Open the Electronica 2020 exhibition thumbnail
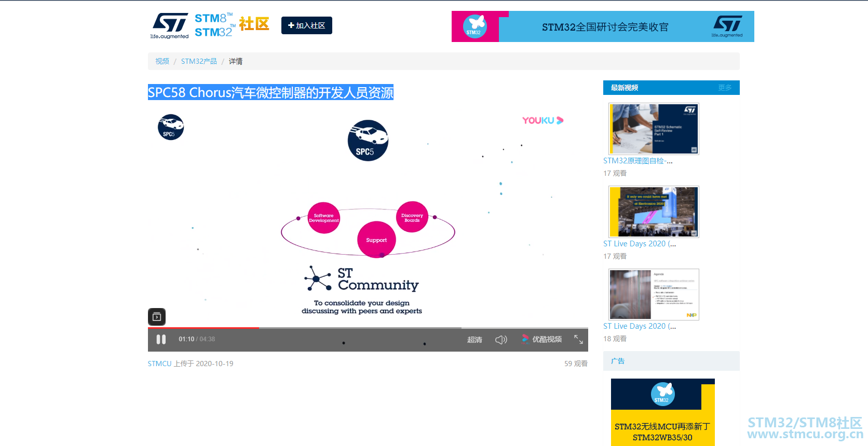 point(654,212)
